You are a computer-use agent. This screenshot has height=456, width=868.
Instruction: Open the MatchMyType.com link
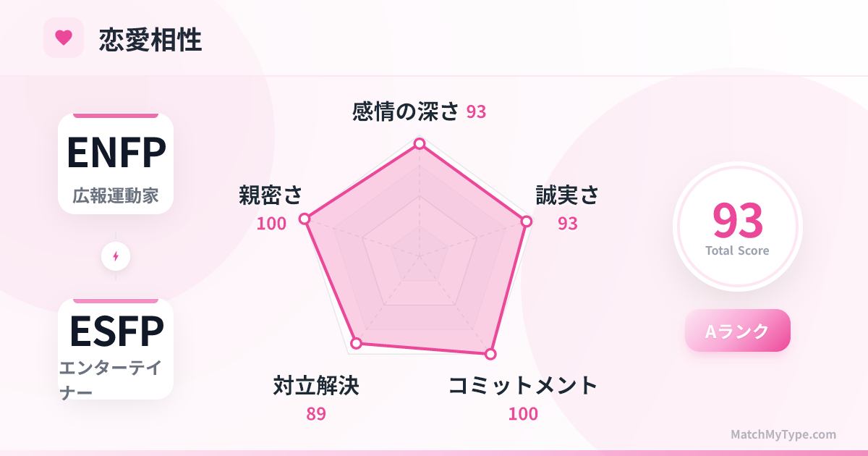(783, 434)
